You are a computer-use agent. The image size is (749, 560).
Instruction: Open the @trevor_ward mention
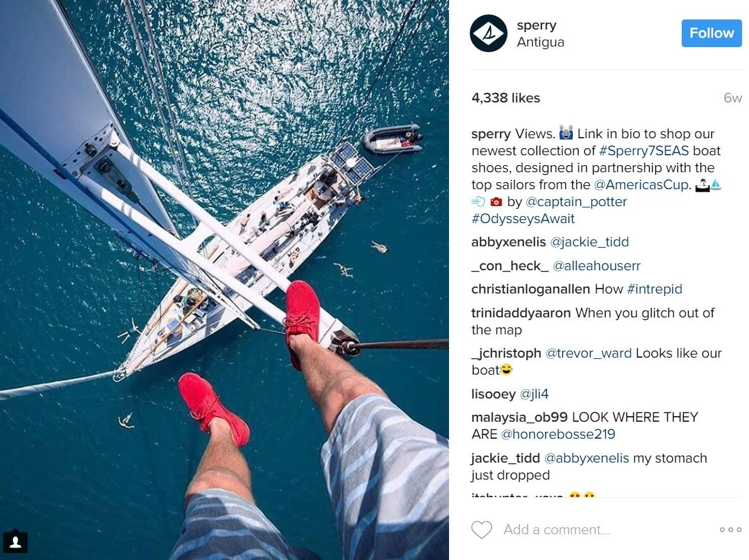(x=589, y=353)
